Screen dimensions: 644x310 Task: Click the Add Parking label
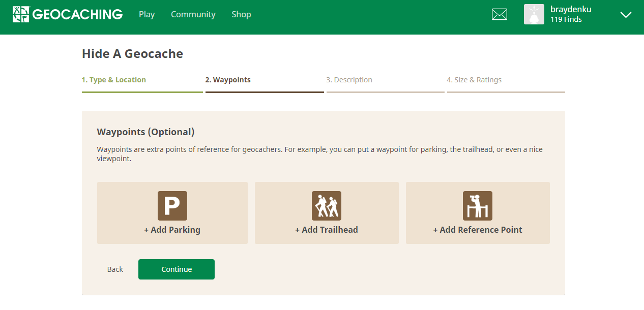172,230
